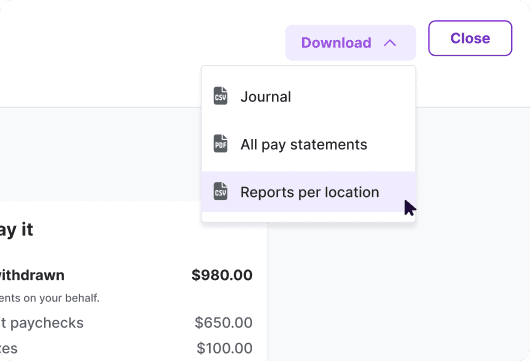530x361 pixels.
Task: Collapse the Download menu using its chevron
Action: (390, 43)
